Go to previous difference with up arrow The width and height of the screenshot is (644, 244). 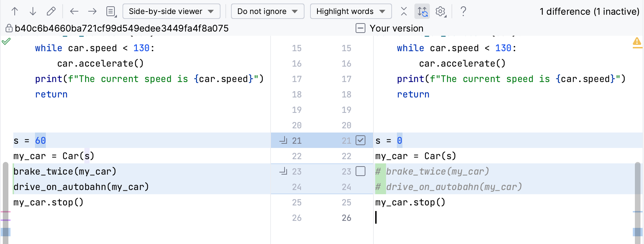(x=15, y=12)
